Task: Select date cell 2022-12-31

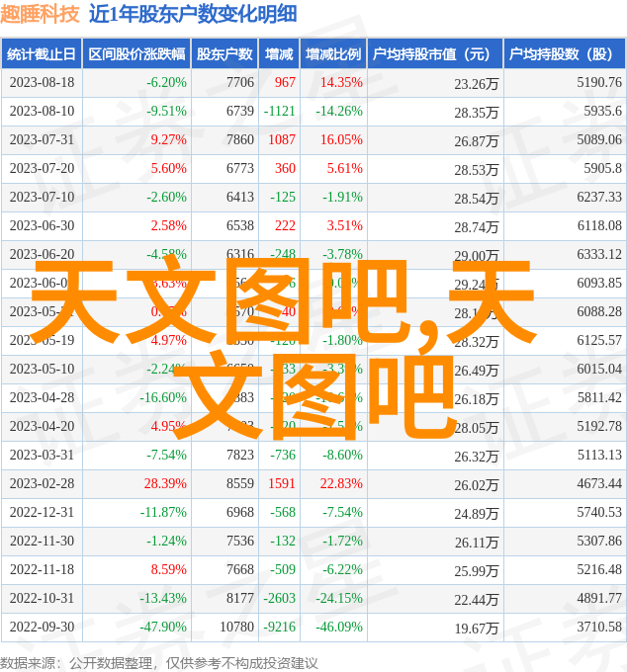Action: point(42,513)
